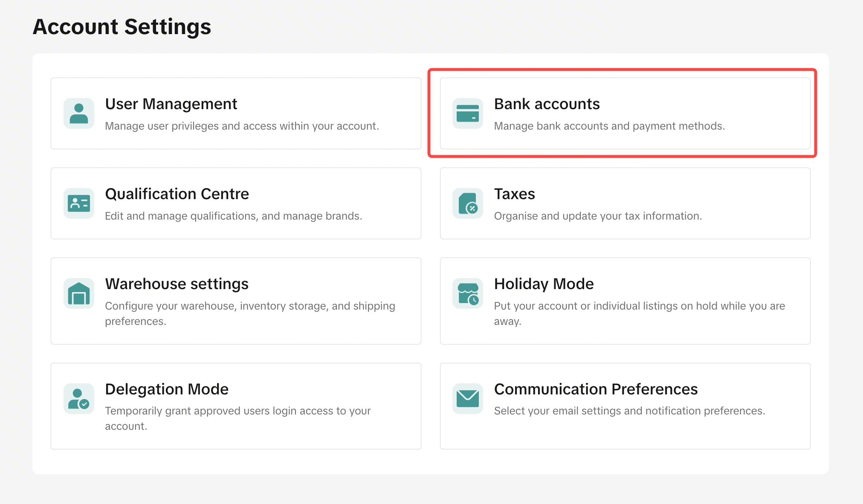The image size is (863, 504).
Task: Go to Qualification Centre title
Action: 177,194
